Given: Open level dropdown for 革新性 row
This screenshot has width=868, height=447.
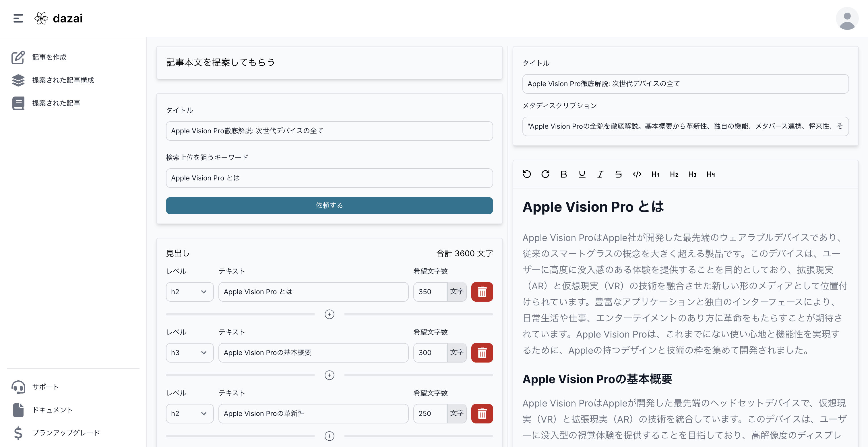Looking at the screenshot, I should pos(190,414).
